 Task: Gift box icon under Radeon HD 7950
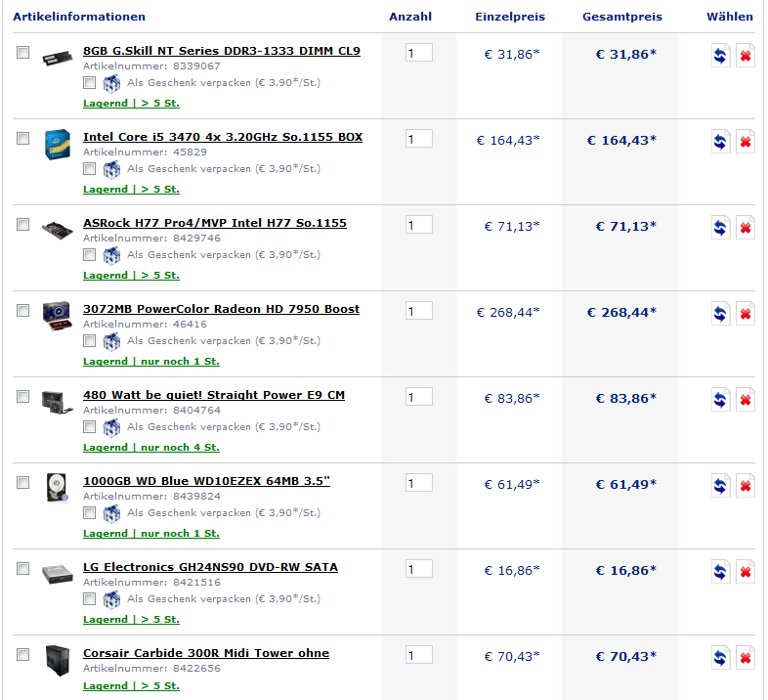(x=111, y=341)
